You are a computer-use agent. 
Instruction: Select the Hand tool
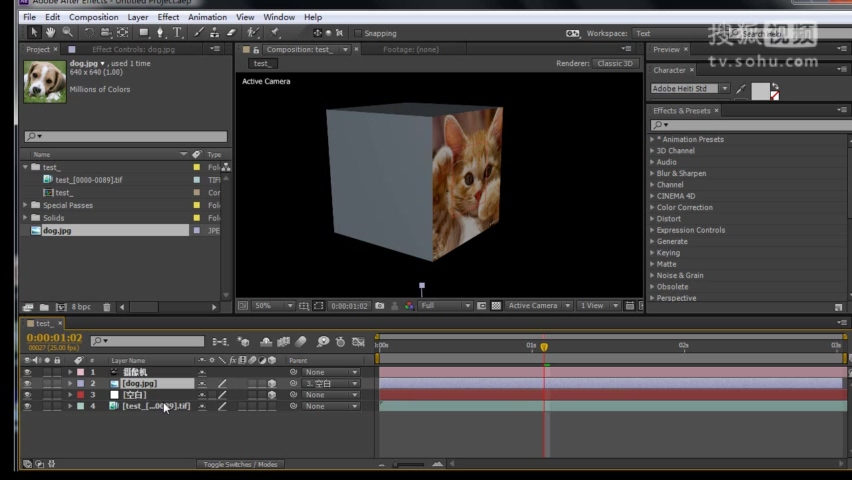(51, 33)
